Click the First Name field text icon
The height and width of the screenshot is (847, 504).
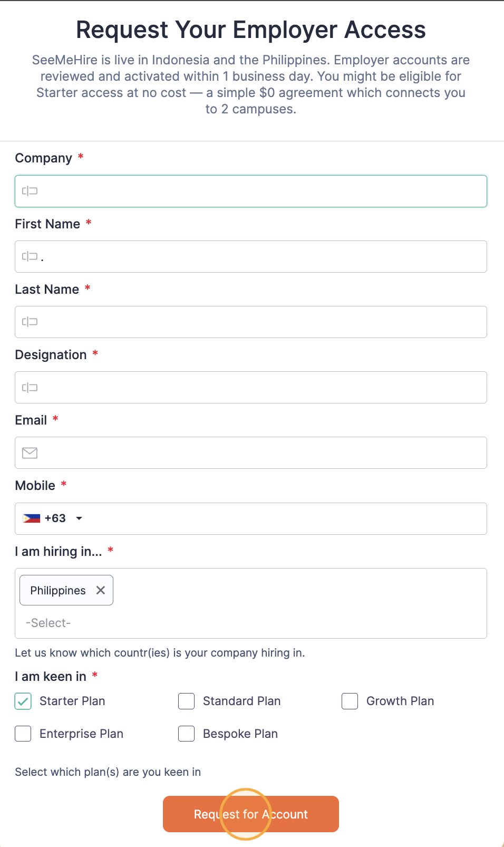pos(30,256)
